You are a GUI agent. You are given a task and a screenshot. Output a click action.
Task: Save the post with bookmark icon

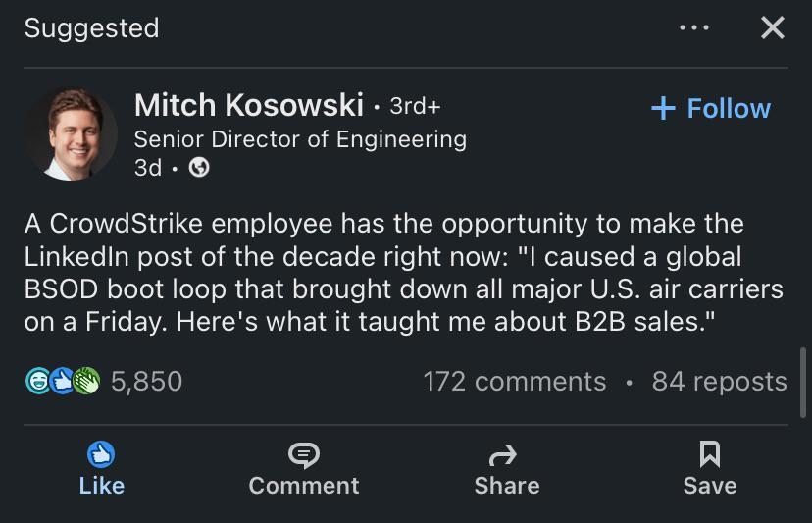(709, 454)
